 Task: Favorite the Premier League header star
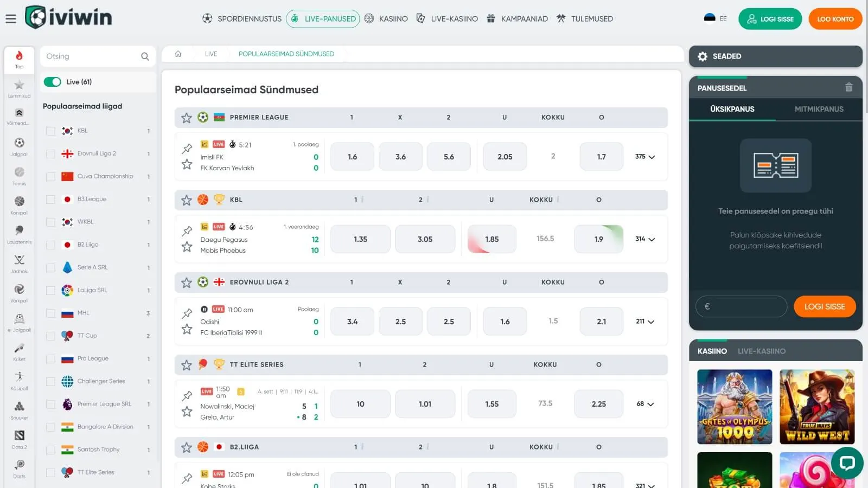coord(187,118)
